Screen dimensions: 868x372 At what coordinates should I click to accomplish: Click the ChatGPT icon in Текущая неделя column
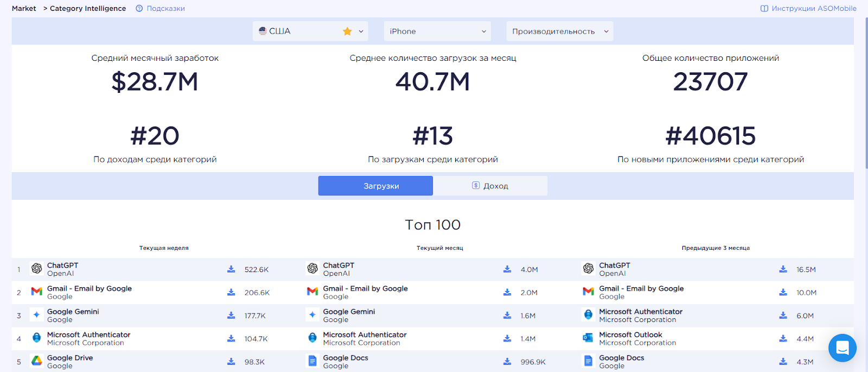36,268
